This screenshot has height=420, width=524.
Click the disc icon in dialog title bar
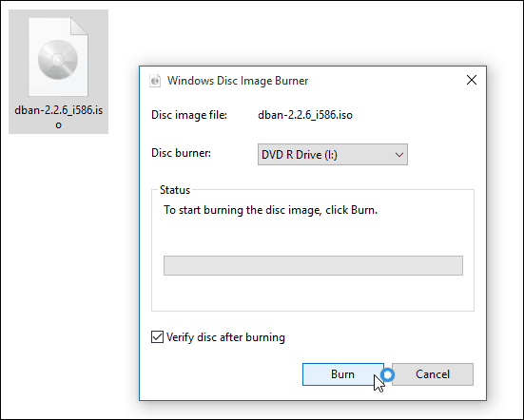[x=155, y=81]
